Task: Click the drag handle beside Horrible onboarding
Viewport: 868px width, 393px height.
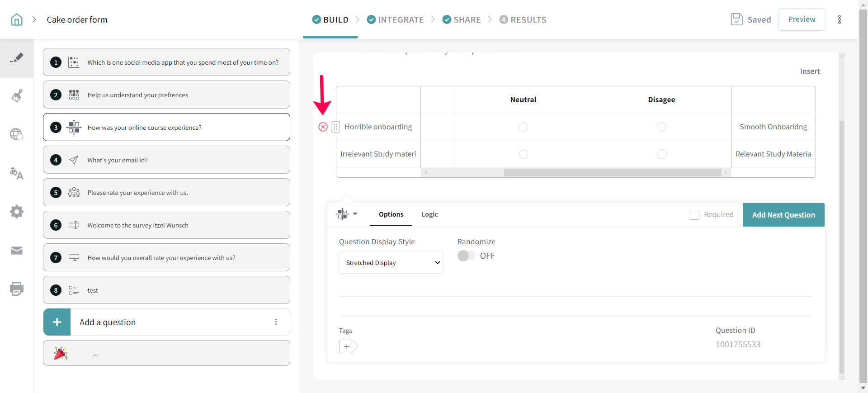Action: coord(335,127)
